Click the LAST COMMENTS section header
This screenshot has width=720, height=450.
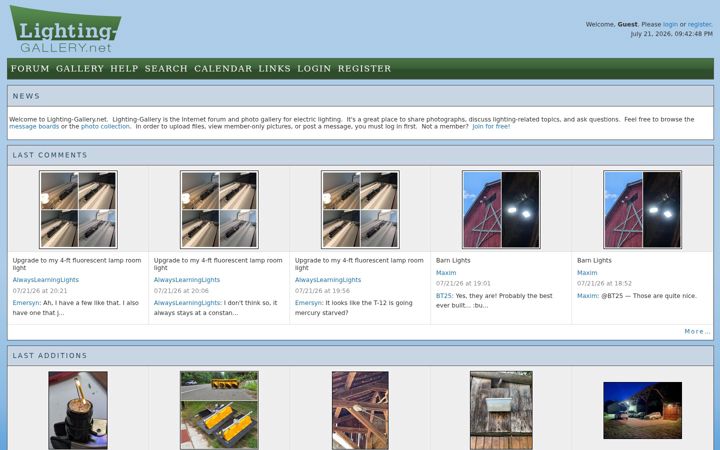pos(360,155)
